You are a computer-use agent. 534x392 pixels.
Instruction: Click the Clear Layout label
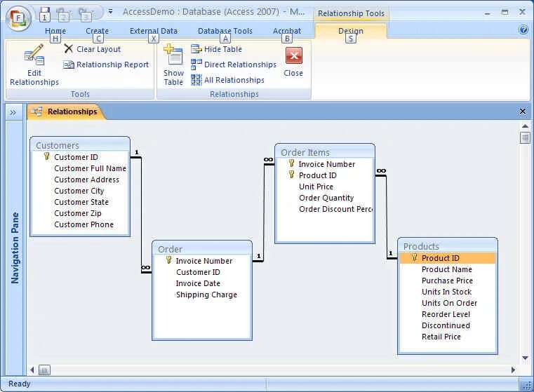98,49
